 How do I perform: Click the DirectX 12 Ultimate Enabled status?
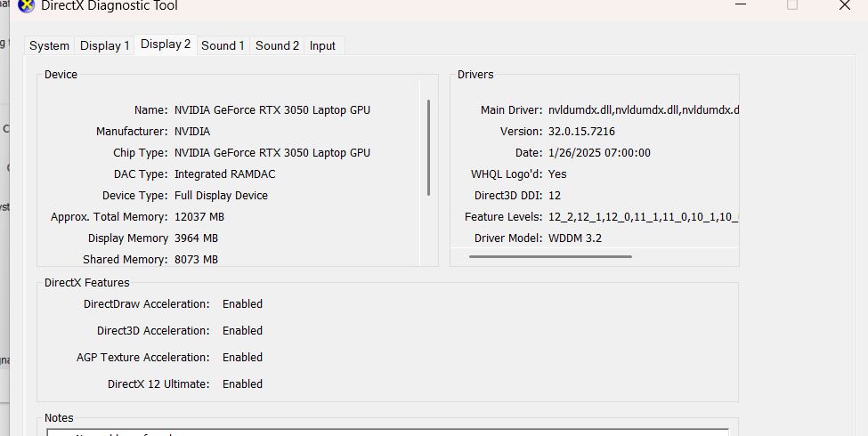[242, 384]
